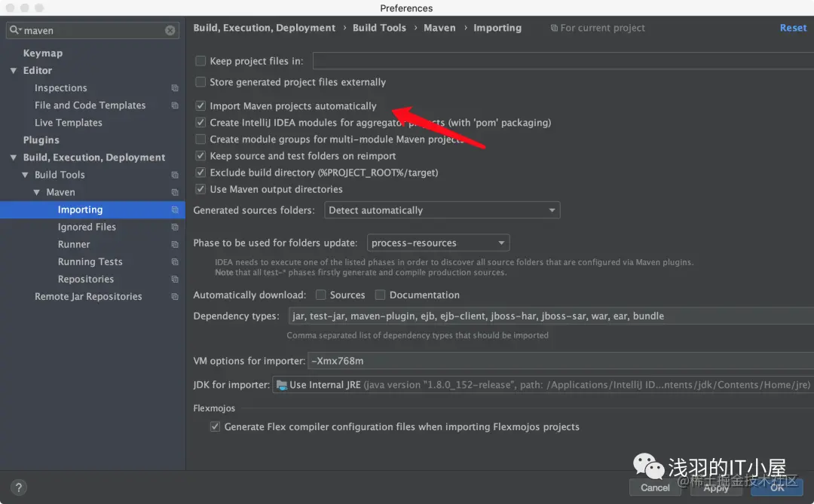Click the search magnifier icon in settings

pos(14,30)
